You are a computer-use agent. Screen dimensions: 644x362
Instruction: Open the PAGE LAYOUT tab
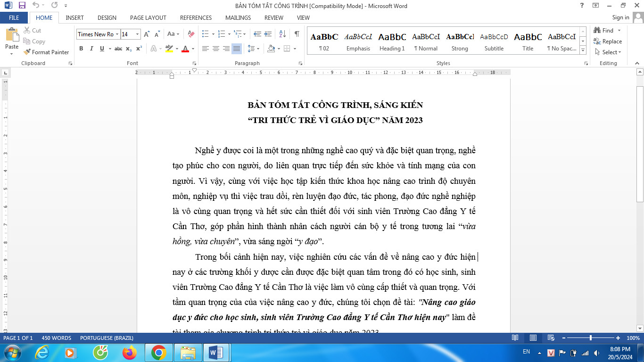pyautogui.click(x=148, y=17)
